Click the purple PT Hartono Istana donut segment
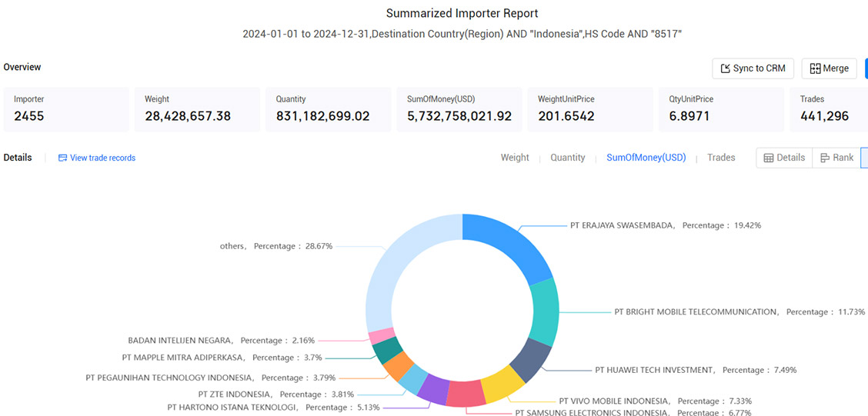Image resolution: width=868 pixels, height=416 pixels. coord(432,388)
